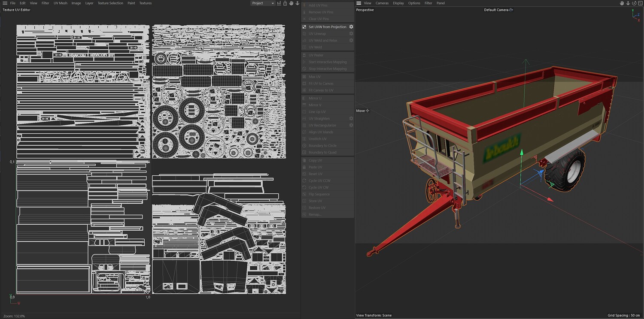Open Set UVW from Projection settings gear
Screen dimensions: 644x319
tap(351, 27)
